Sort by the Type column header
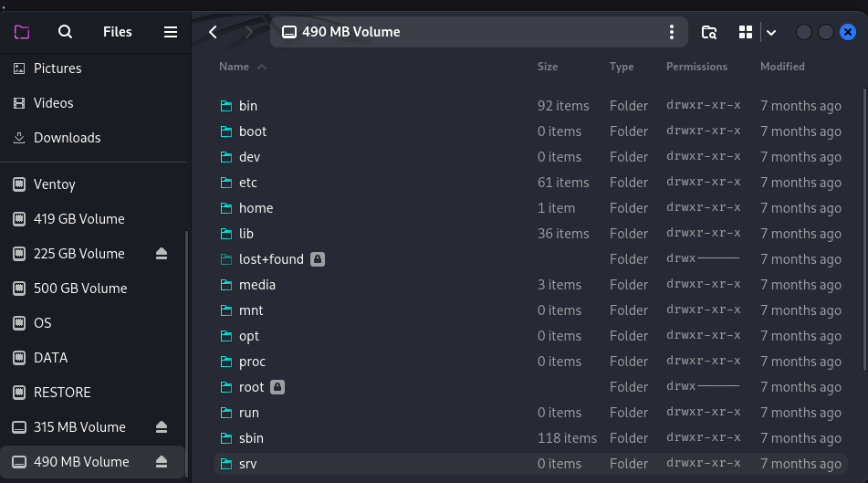The image size is (868, 483). point(622,67)
